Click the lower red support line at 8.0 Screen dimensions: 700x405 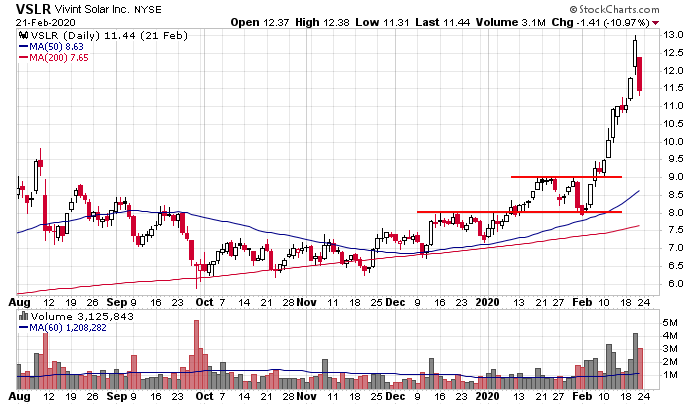pos(519,212)
